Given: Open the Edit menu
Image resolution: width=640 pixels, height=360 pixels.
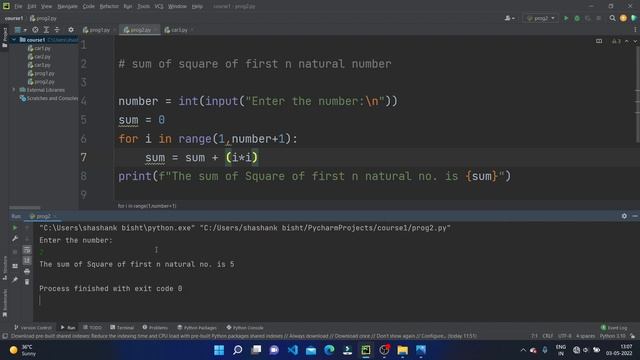Looking at the screenshot, I should 32,7.
